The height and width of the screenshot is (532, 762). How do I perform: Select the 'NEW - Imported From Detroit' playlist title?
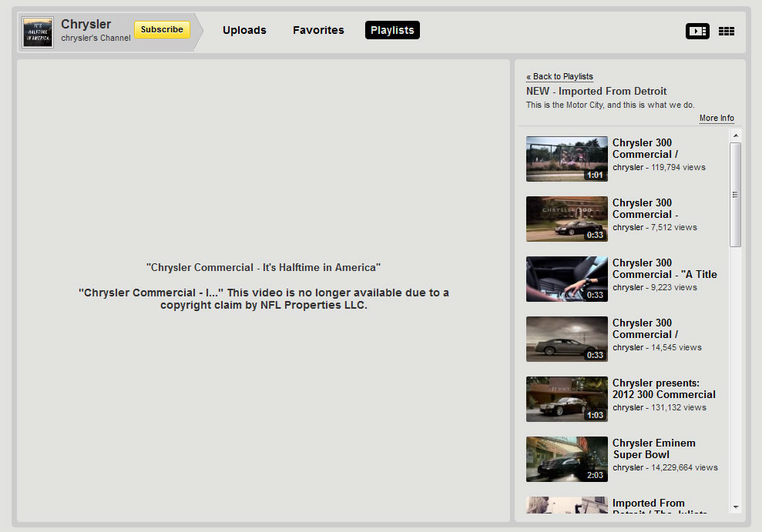596,92
